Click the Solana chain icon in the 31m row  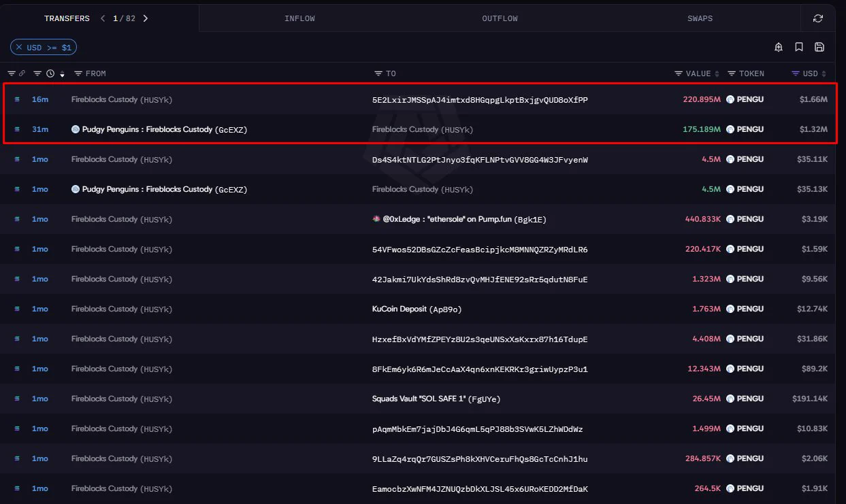17,129
